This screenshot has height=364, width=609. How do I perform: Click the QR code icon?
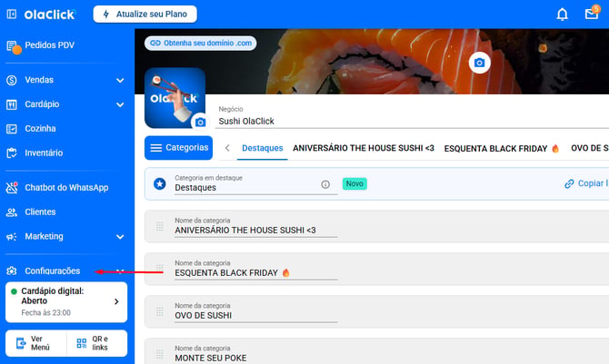(x=82, y=343)
